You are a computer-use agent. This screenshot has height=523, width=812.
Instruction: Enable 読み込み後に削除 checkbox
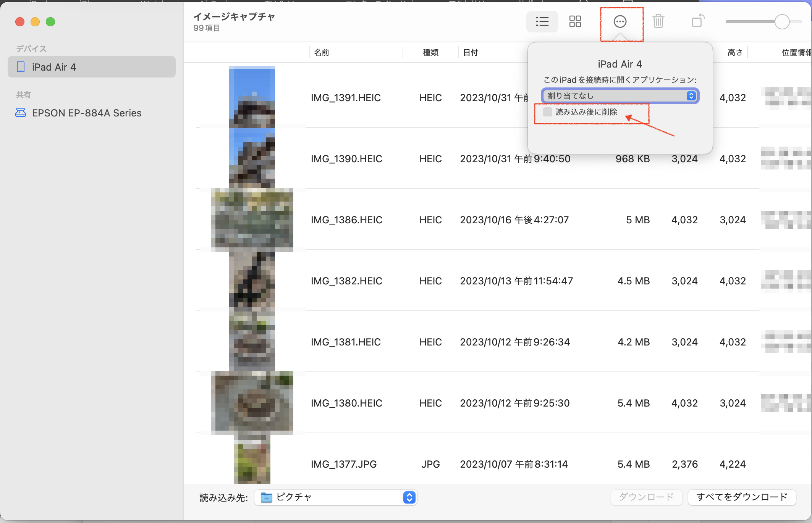coord(548,112)
